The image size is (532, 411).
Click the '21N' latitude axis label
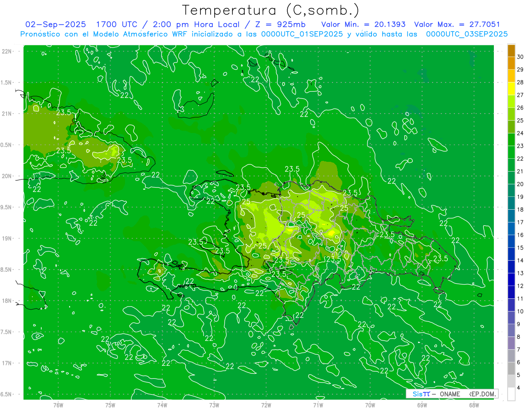pyautogui.click(x=7, y=114)
